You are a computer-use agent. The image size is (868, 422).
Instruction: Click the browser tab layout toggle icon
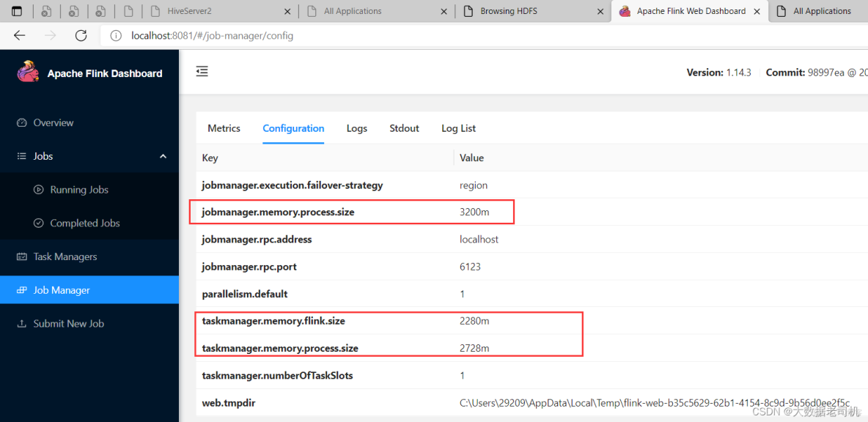[x=16, y=10]
